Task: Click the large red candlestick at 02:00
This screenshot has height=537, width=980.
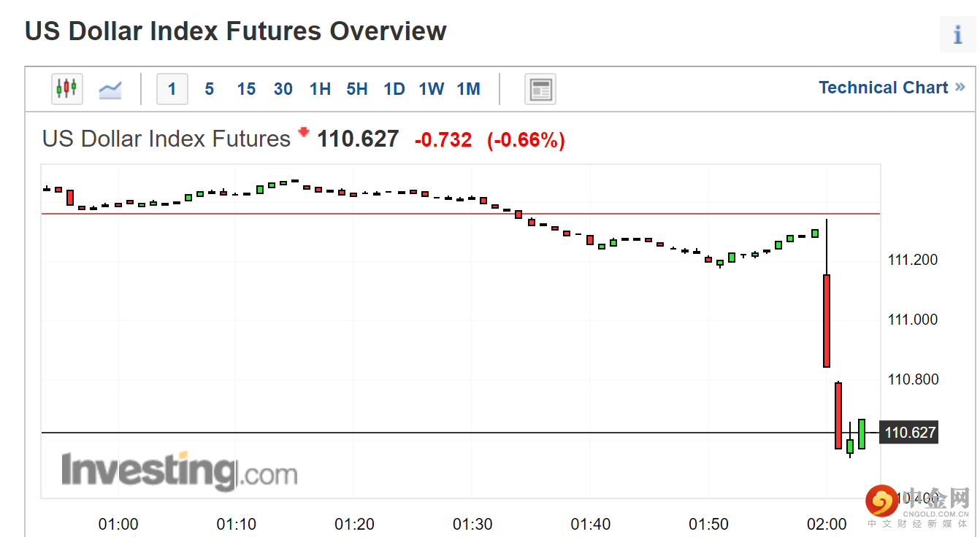Action: click(x=827, y=320)
